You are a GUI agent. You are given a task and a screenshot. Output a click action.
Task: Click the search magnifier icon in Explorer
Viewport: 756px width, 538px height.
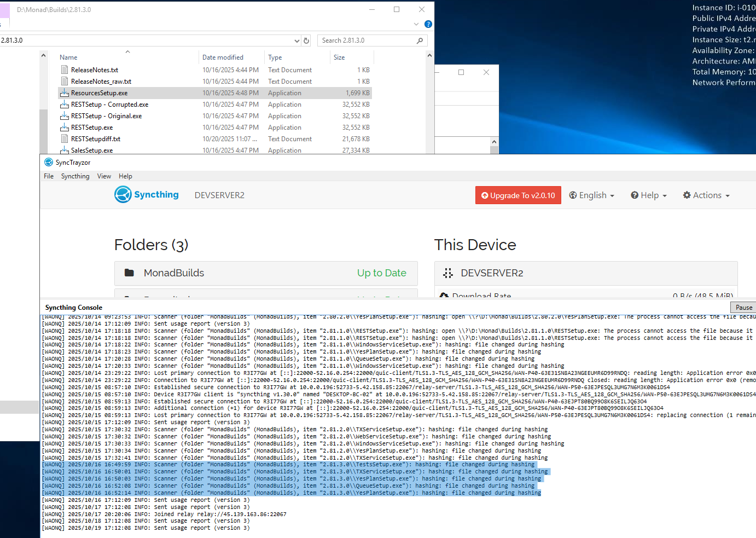coord(420,41)
